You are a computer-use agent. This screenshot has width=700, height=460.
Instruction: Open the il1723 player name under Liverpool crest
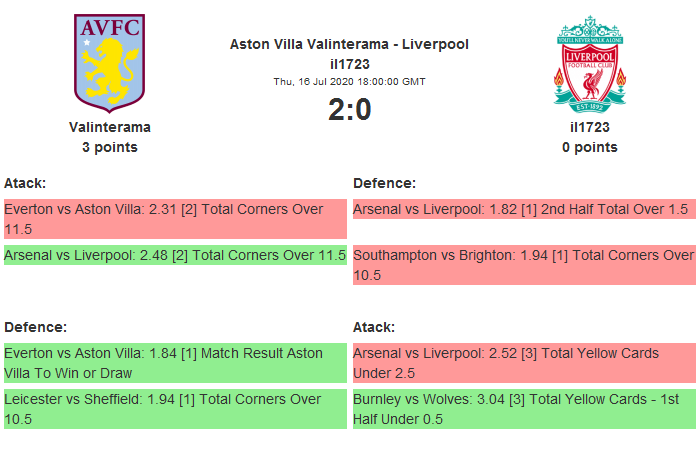[590, 127]
